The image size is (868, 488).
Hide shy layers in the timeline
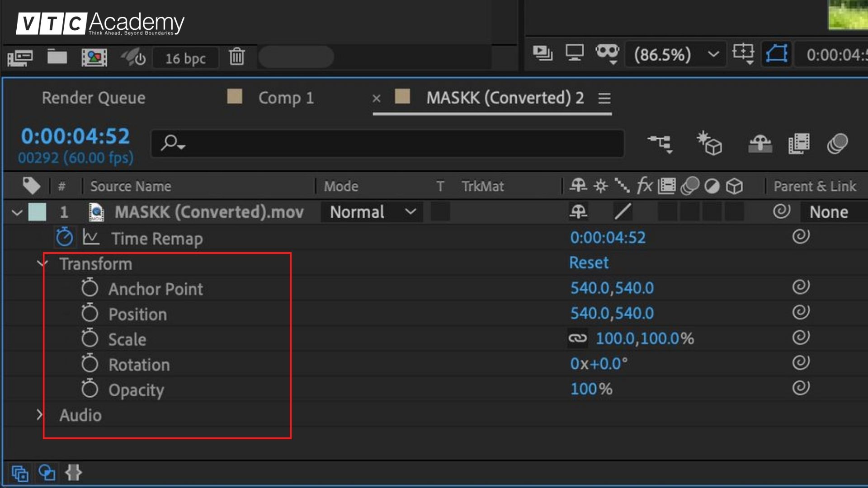pyautogui.click(x=760, y=143)
